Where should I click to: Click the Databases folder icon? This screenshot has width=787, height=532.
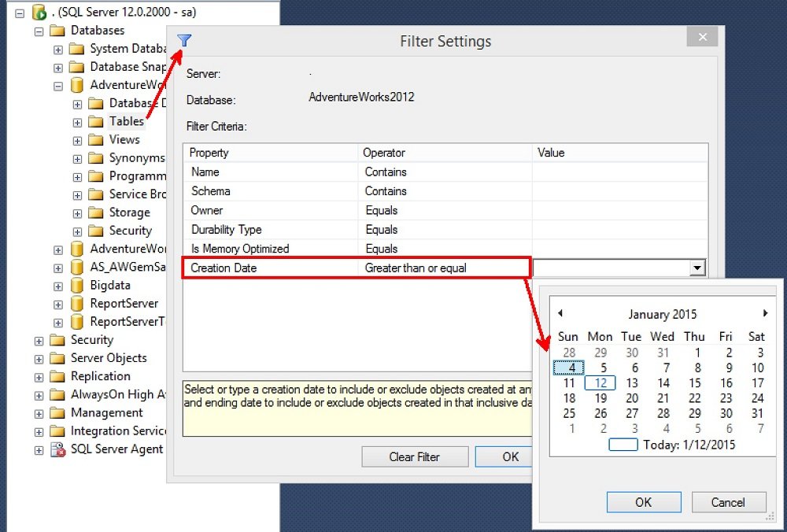[x=57, y=31]
